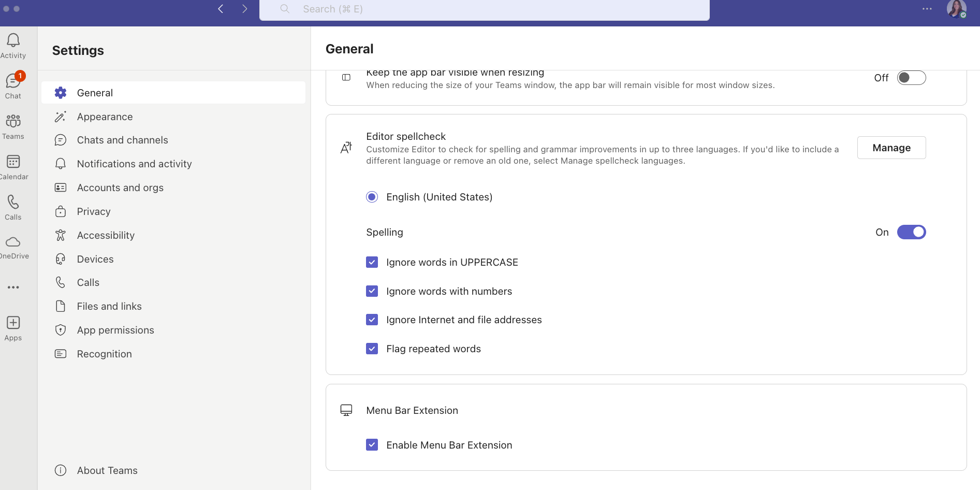Enable keep app bar visible toggle
Image resolution: width=980 pixels, height=490 pixels.
(911, 78)
